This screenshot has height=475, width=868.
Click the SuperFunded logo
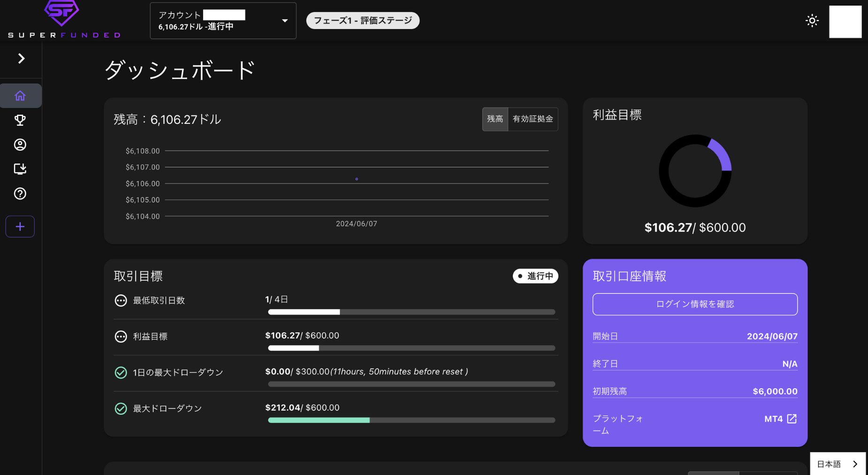[x=64, y=20]
